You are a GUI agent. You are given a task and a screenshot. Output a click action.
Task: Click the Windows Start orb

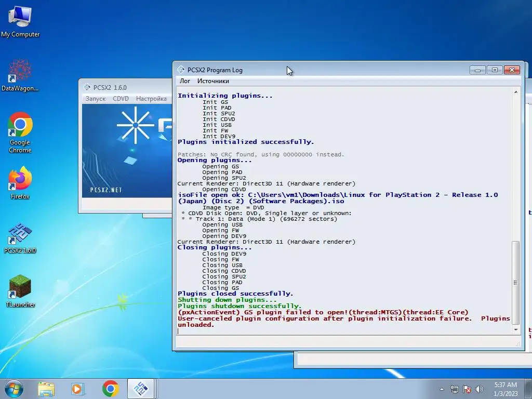pyautogui.click(x=14, y=389)
